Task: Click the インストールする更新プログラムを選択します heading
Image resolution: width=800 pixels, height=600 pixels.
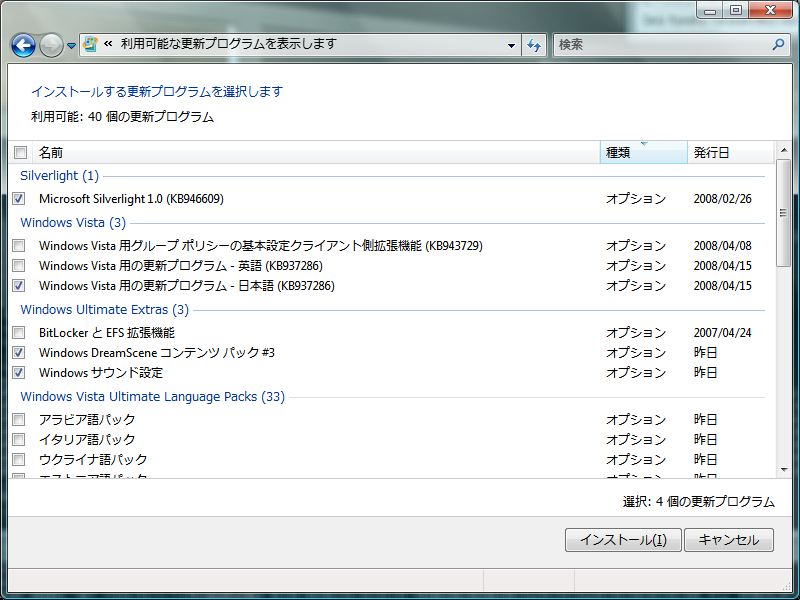Action: tap(157, 91)
